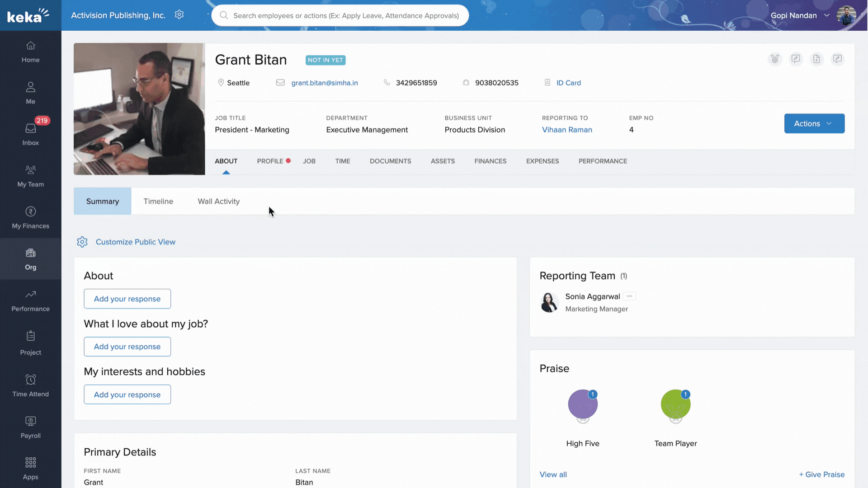Click the add document icon in header

[816, 59]
